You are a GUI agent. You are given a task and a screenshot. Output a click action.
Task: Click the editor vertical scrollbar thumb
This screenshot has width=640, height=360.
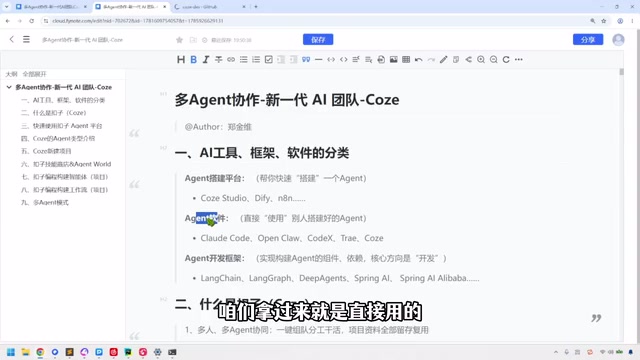click(622, 72)
